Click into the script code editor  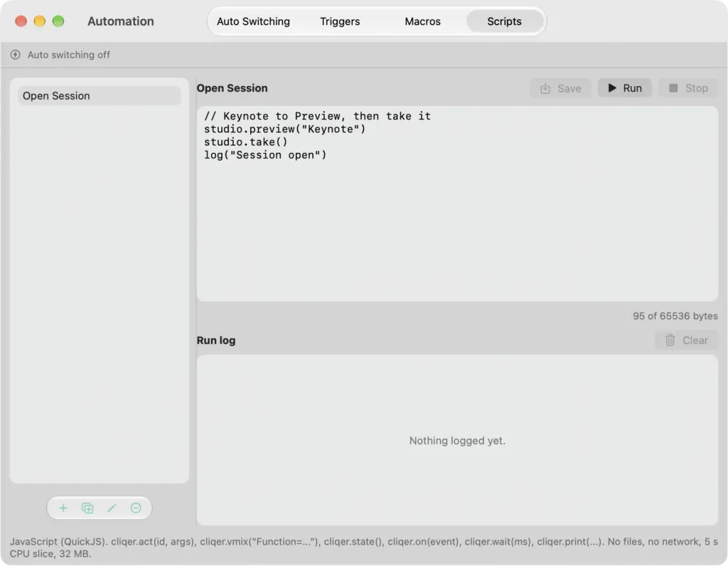pyautogui.click(x=457, y=204)
